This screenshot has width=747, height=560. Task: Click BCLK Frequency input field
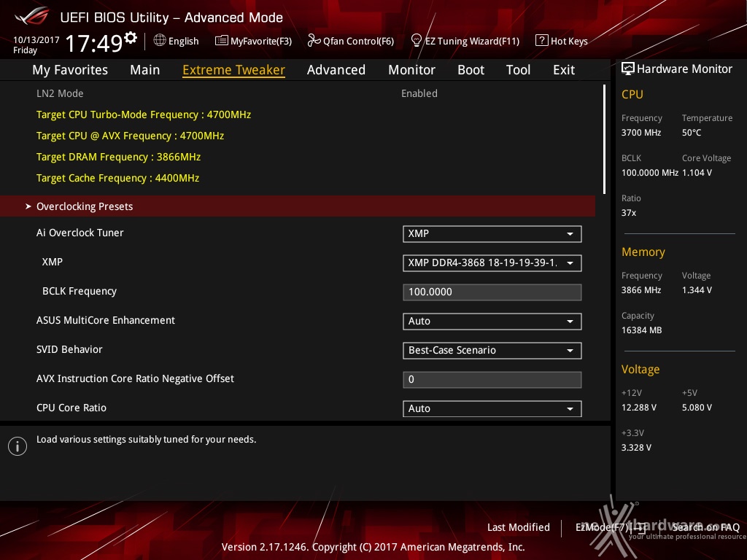click(492, 292)
